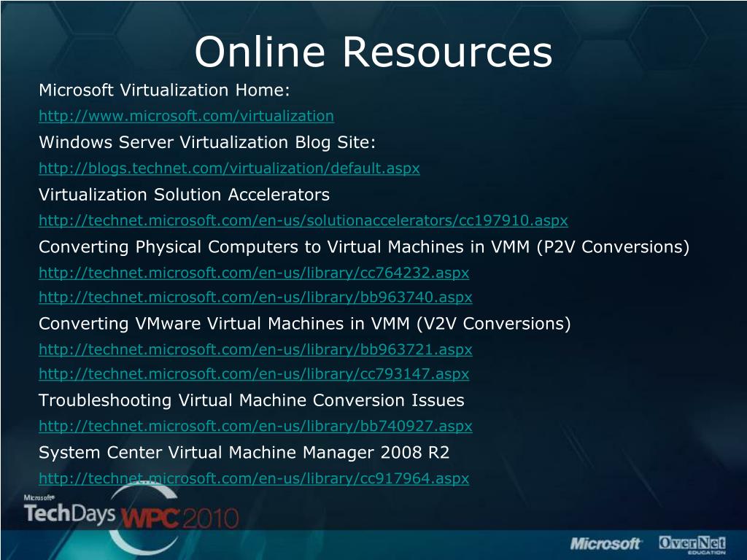
Task: Open the microsoft.com/virtualization link
Action: click(186, 116)
